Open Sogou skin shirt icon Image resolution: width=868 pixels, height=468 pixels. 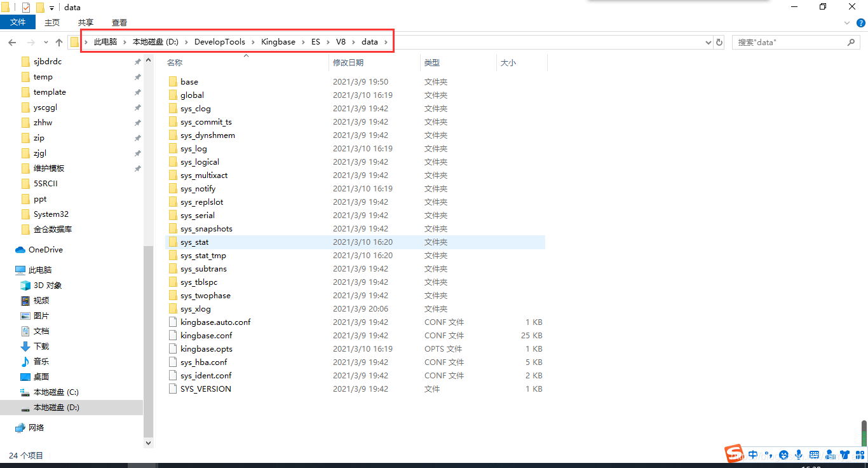pos(844,455)
